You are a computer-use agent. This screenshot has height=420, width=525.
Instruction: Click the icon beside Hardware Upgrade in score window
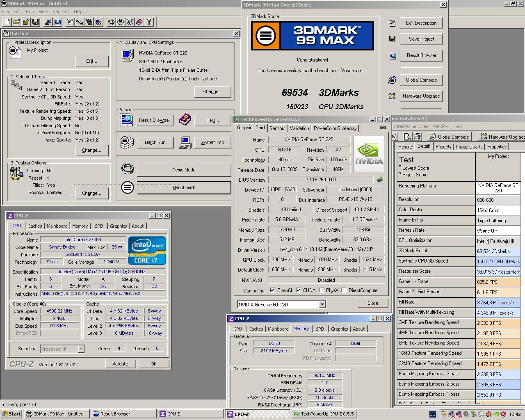point(392,96)
